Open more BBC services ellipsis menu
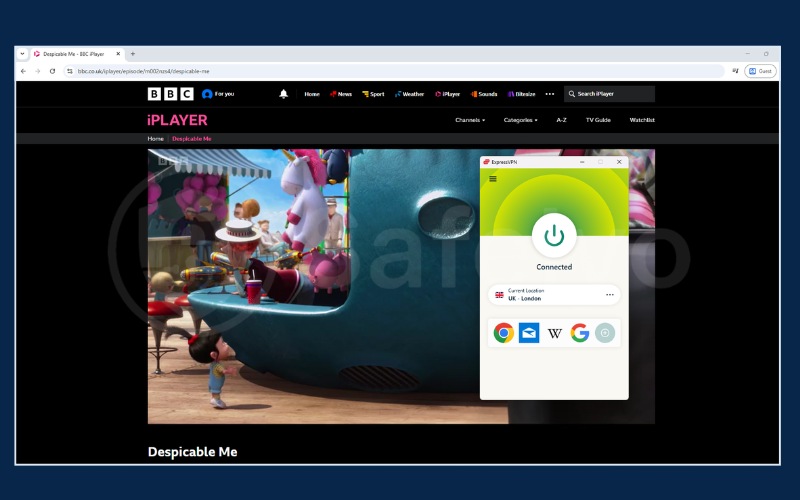 (549, 94)
